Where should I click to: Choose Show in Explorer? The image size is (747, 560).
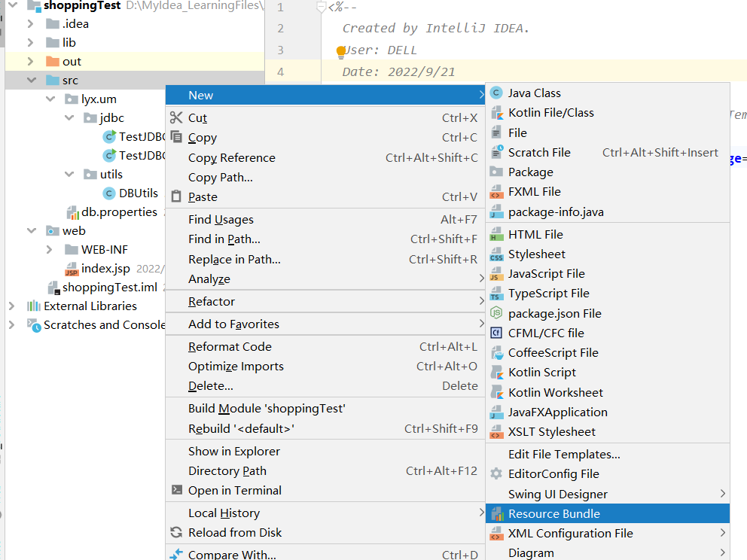(325, 452)
